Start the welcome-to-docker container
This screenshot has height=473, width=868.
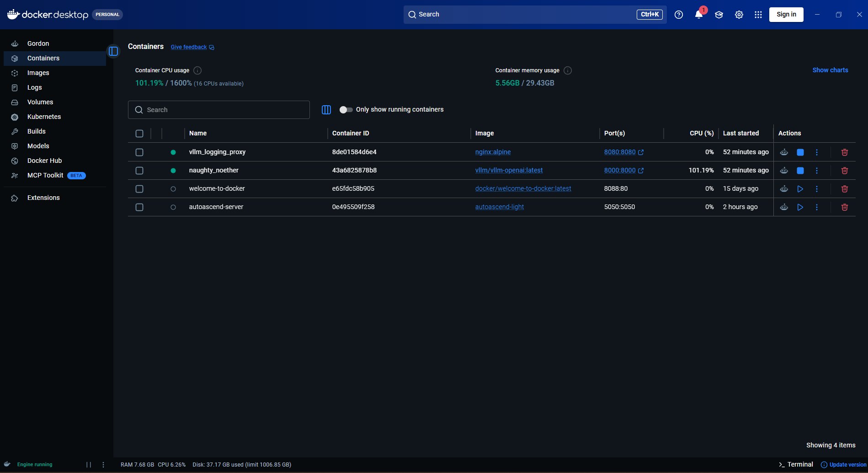pyautogui.click(x=800, y=189)
